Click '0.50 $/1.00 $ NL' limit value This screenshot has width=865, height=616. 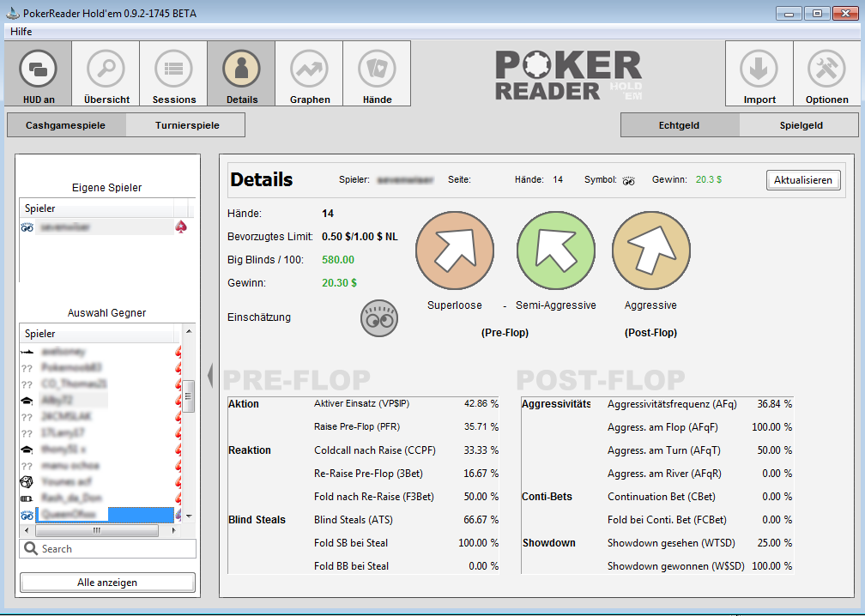[x=360, y=237]
